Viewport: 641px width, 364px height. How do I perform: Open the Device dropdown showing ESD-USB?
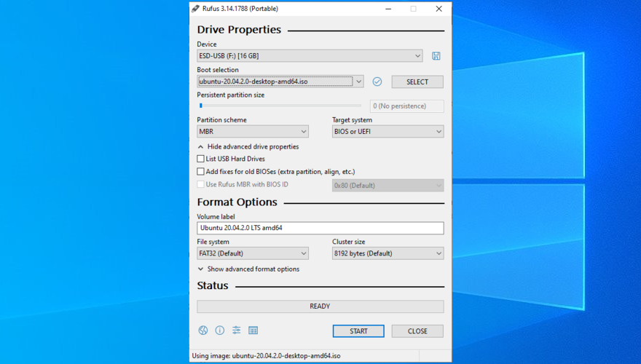tap(310, 56)
